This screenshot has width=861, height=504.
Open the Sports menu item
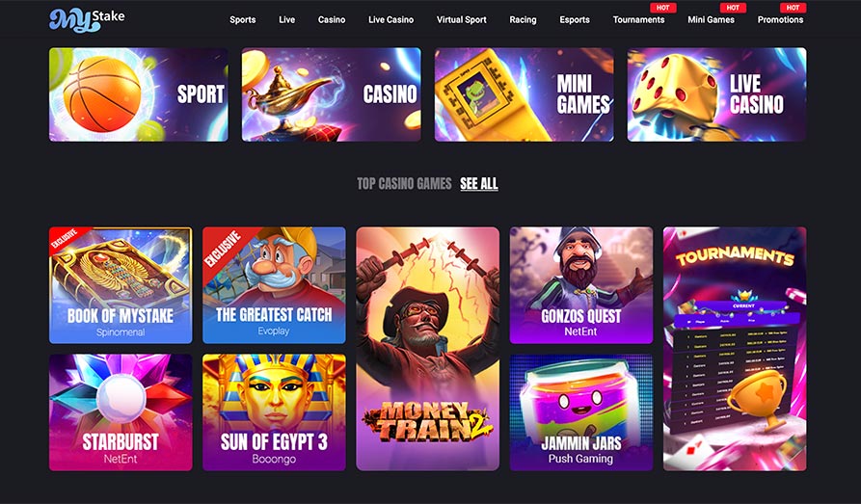243,20
